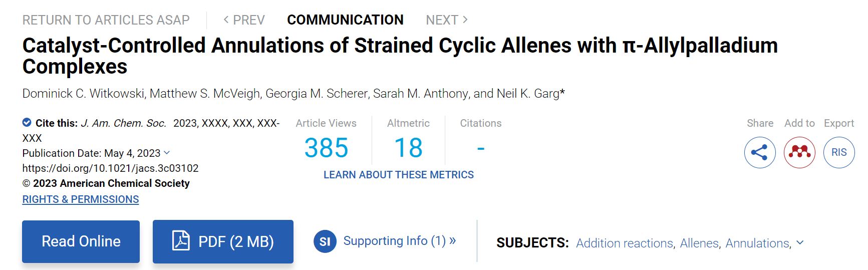Click the verified checkmark beside Cite this
The width and height of the screenshot is (868, 270).
coord(27,122)
